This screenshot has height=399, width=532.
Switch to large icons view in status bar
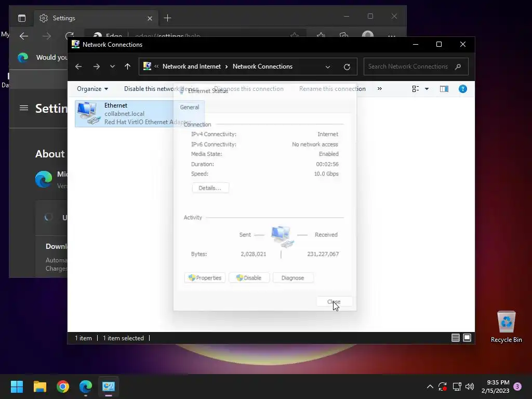[x=467, y=338]
